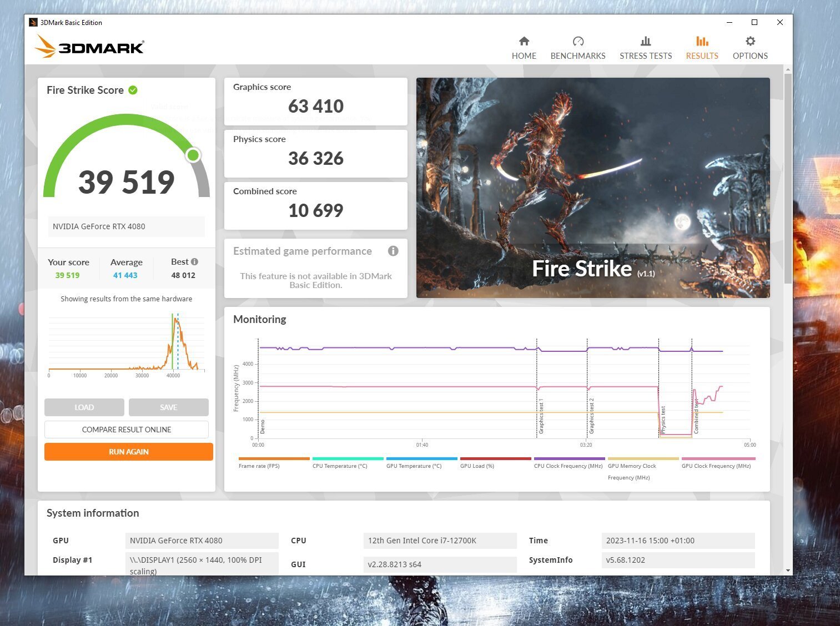Click the Best score 48 012
Viewport: 840px width, 626px height.
coord(183,275)
